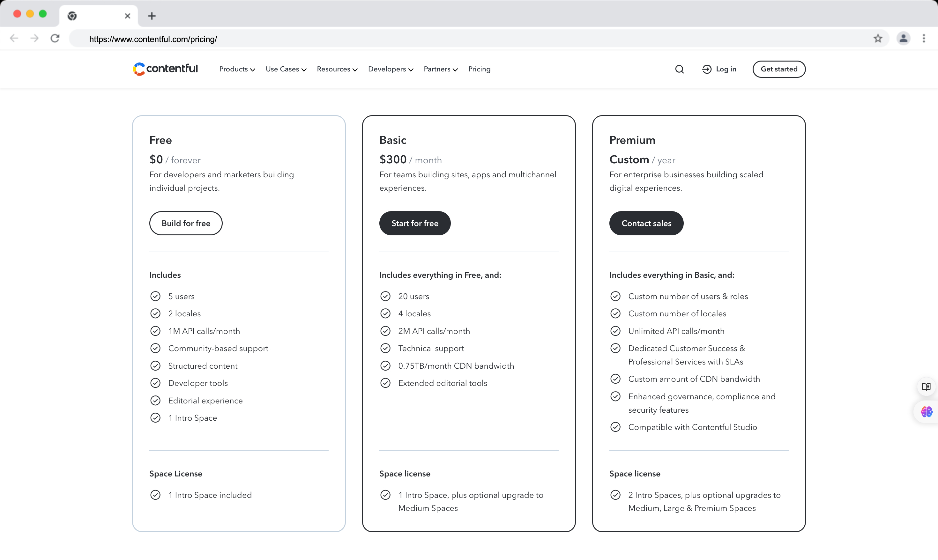
Task: Click the browser back arrow
Action: point(14,39)
